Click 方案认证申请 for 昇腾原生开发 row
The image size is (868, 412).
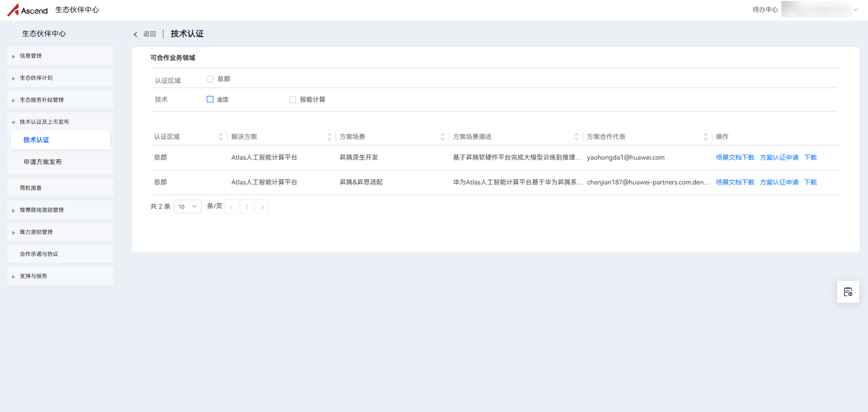click(x=779, y=157)
